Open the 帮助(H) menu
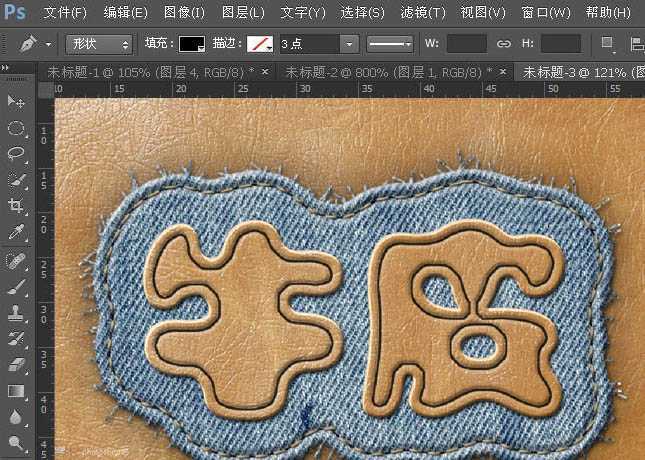Image resolution: width=645 pixels, height=460 pixels. [608, 13]
